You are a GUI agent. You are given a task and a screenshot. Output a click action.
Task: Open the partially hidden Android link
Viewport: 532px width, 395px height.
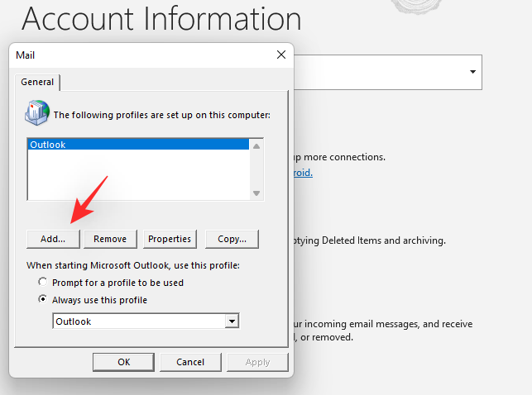point(303,173)
